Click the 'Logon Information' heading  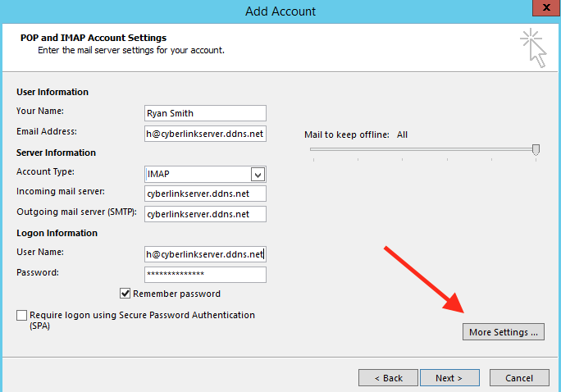(57, 233)
